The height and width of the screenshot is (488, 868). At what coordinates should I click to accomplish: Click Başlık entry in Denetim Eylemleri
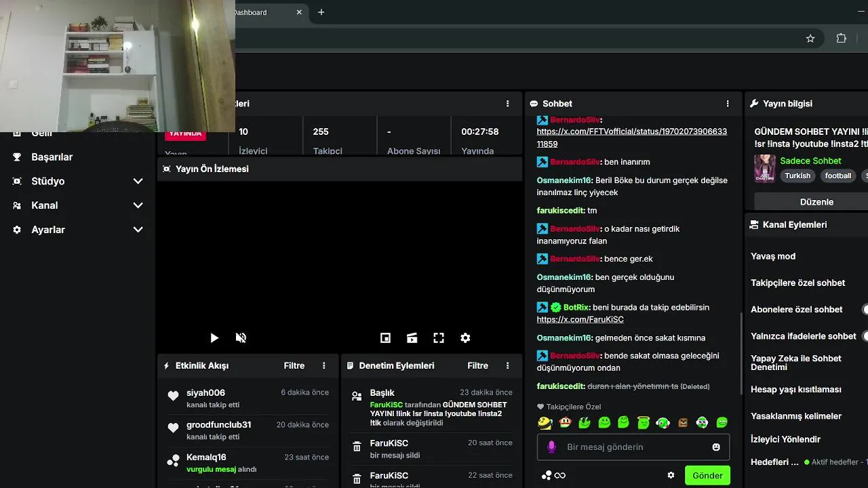click(431, 407)
